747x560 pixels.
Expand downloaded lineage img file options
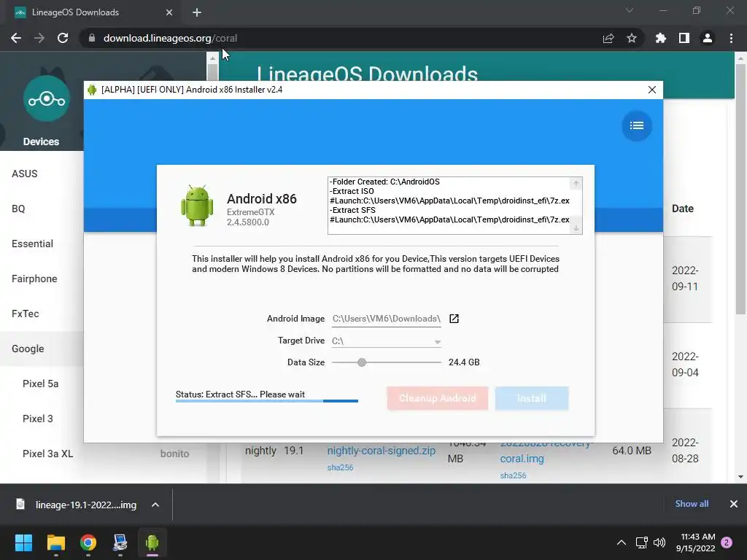coord(155,505)
